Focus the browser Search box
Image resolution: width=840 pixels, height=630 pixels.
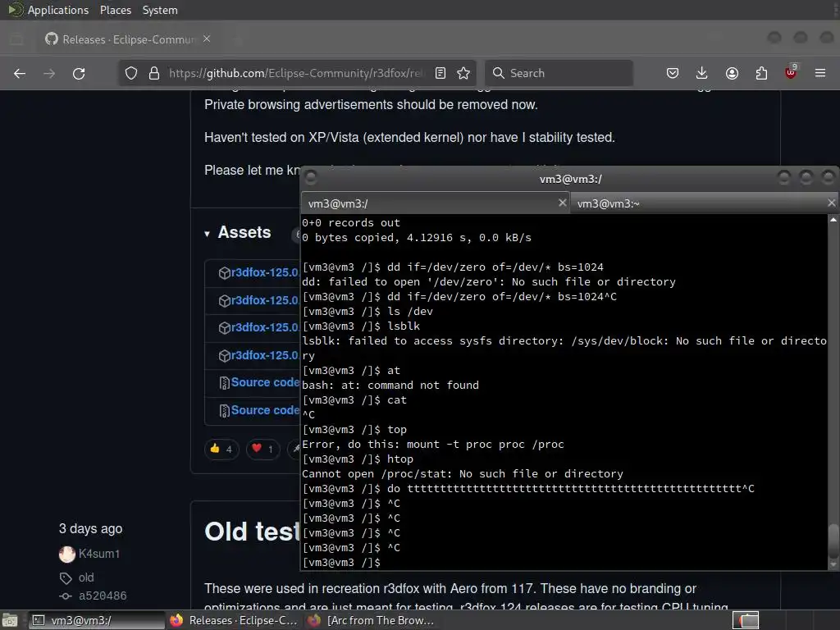point(559,73)
